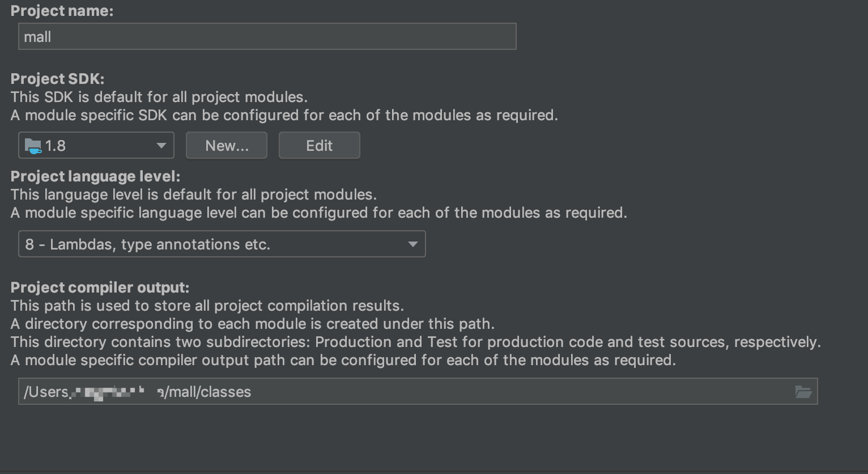This screenshot has width=868, height=474.
Task: Click 'This directory contains two subdirectories' line
Action: (415, 342)
